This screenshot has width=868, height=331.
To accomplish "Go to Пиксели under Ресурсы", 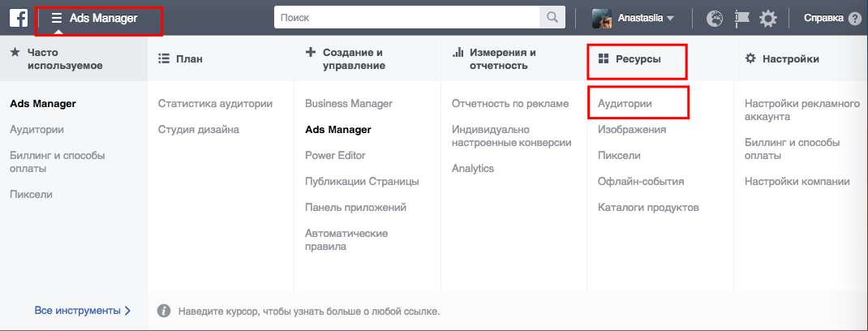I will [x=619, y=155].
